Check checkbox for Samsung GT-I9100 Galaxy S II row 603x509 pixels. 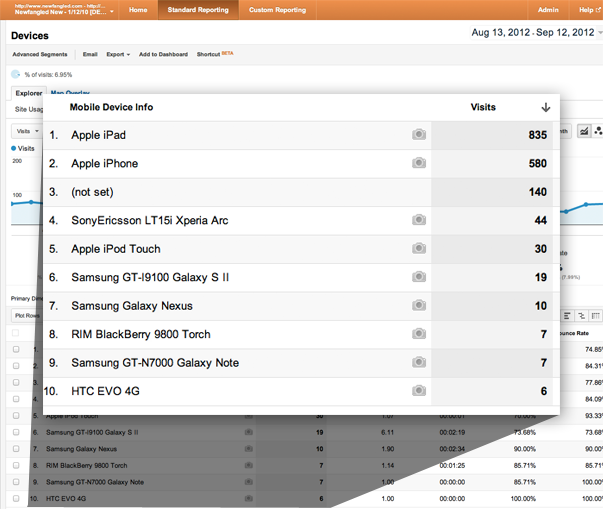(x=16, y=432)
